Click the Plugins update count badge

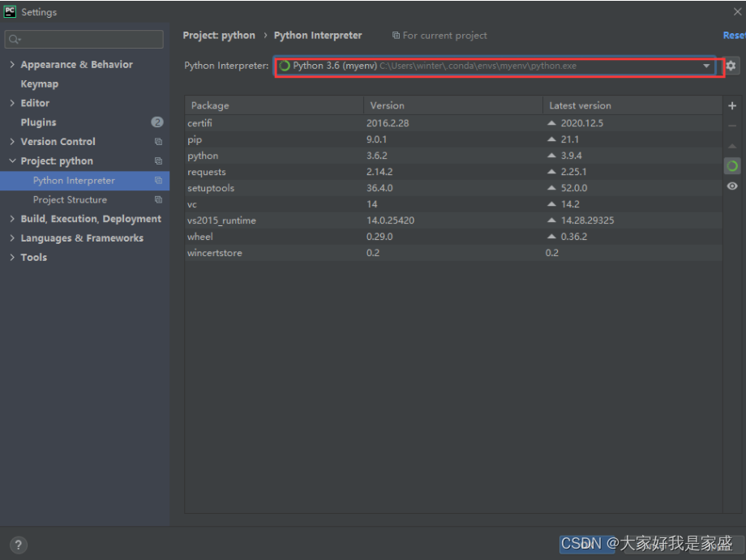[x=157, y=122]
